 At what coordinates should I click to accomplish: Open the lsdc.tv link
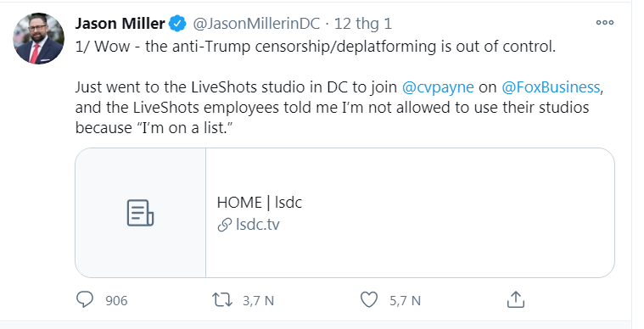coord(258,225)
